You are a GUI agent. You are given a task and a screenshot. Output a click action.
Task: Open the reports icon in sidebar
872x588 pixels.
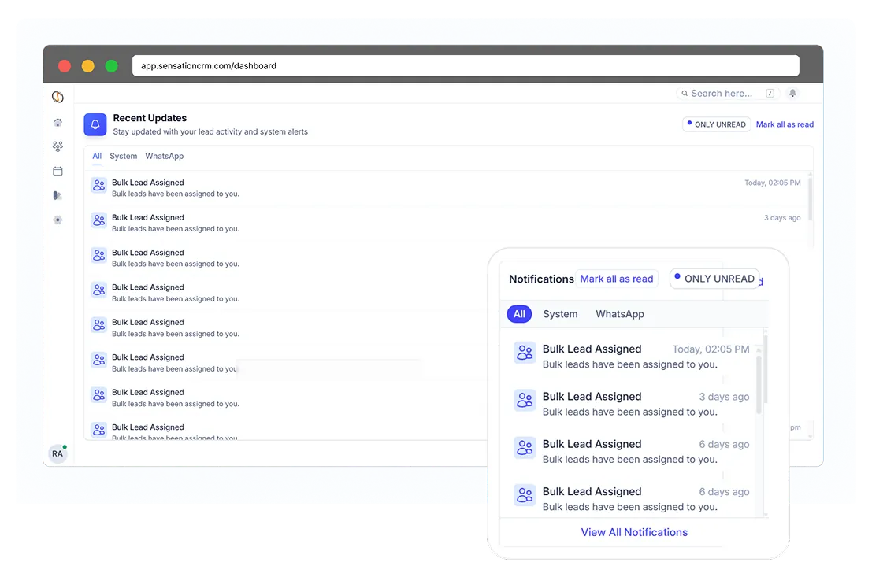tap(58, 196)
